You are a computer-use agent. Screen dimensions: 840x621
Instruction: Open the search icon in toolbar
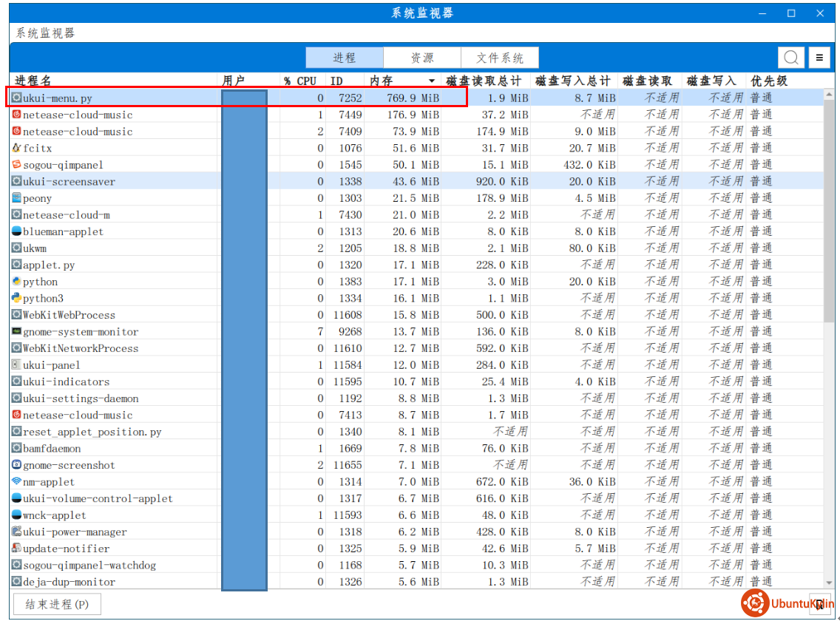point(790,58)
